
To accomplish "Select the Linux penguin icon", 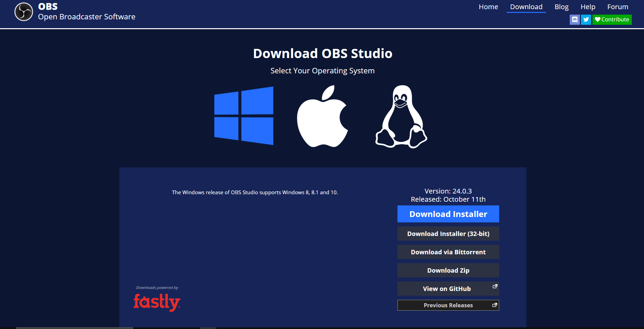I will [401, 116].
